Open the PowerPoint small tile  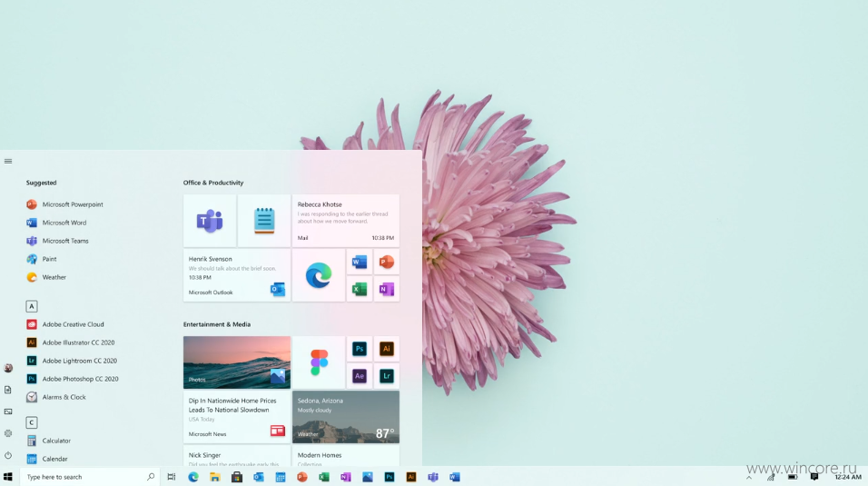click(387, 262)
